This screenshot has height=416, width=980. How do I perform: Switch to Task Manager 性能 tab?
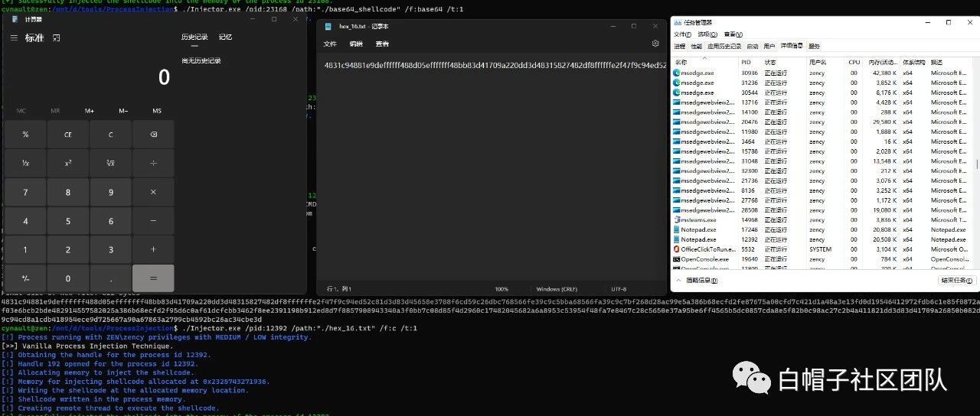pyautogui.click(x=697, y=46)
